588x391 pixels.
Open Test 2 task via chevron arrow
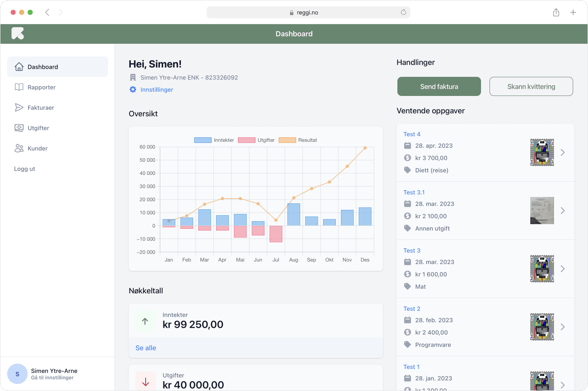(563, 327)
